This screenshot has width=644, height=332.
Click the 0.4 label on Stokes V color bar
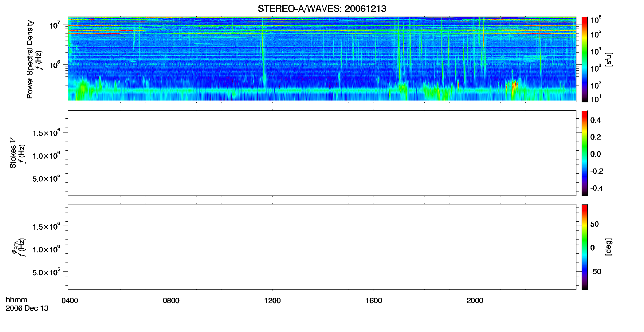(x=595, y=120)
